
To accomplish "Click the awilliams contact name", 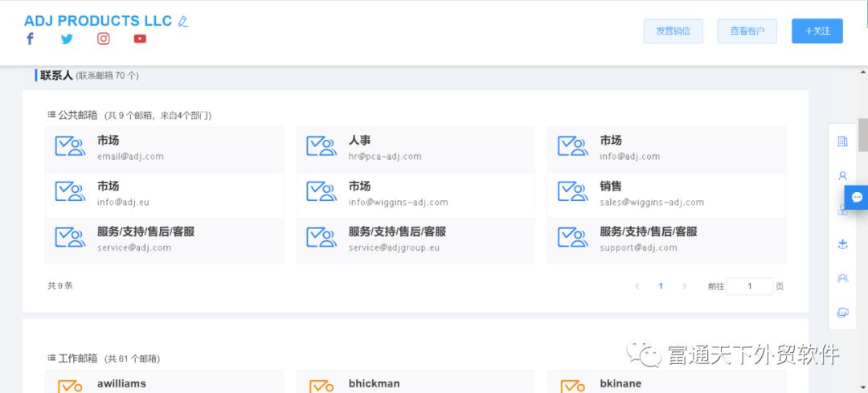I will pyautogui.click(x=122, y=383).
